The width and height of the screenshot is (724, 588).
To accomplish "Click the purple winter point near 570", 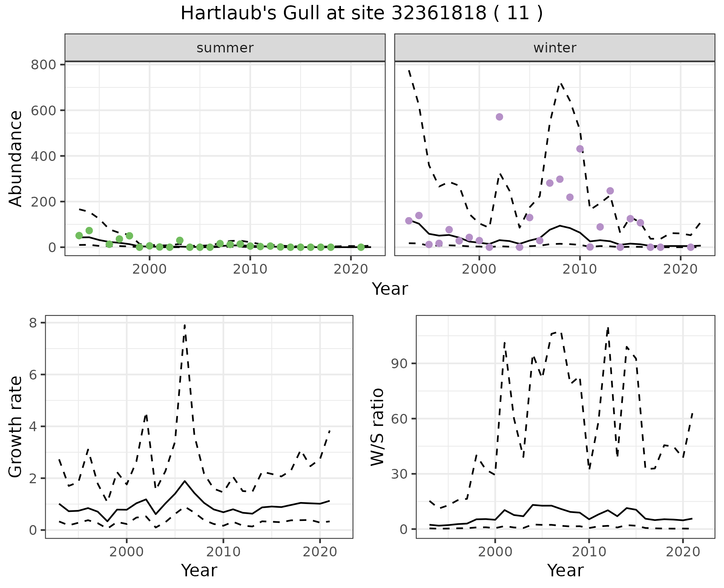I will pos(499,117).
